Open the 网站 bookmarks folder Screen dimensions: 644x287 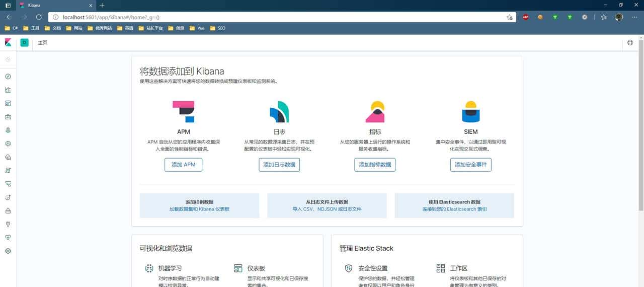click(74, 28)
